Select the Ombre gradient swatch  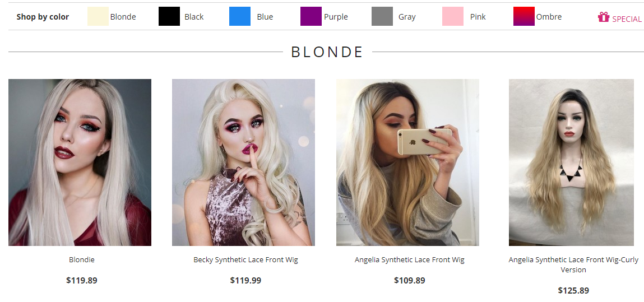pyautogui.click(x=523, y=16)
